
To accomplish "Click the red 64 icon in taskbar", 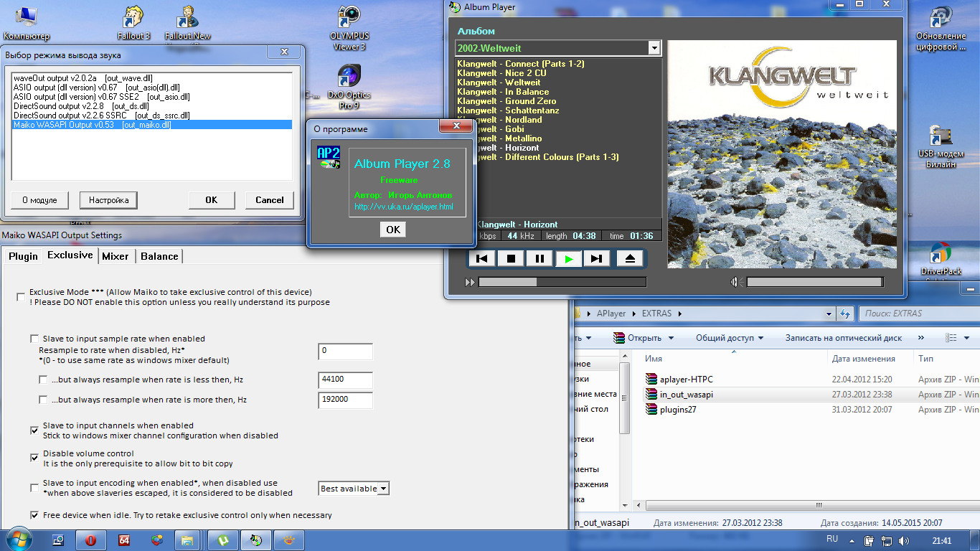I will point(124,540).
